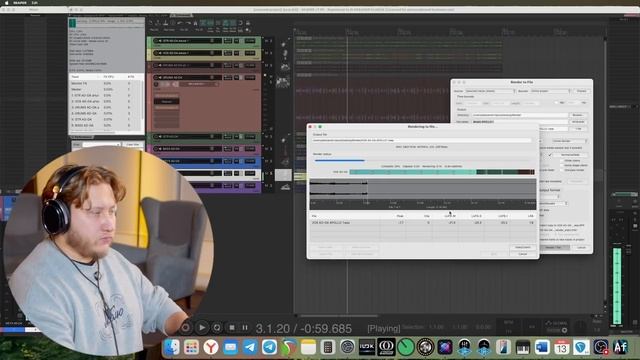Select '1: GTR AD-DA ahun' performance row
640x360 pixels.
click(106, 95)
